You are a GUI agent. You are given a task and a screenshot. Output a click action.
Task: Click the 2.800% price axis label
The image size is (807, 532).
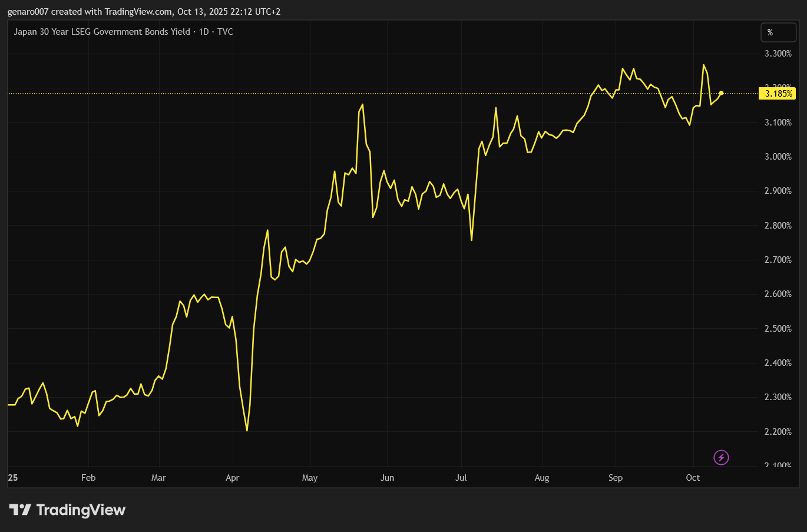[x=778, y=226]
